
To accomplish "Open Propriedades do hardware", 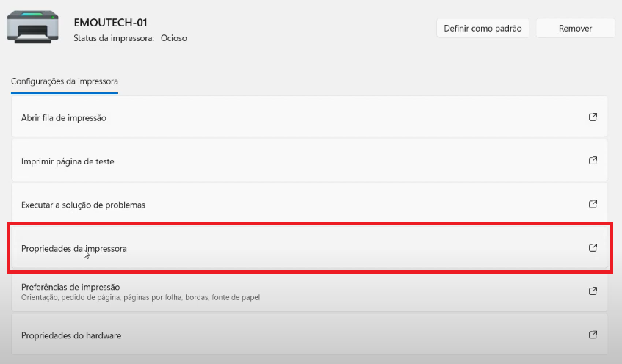I will point(309,335).
